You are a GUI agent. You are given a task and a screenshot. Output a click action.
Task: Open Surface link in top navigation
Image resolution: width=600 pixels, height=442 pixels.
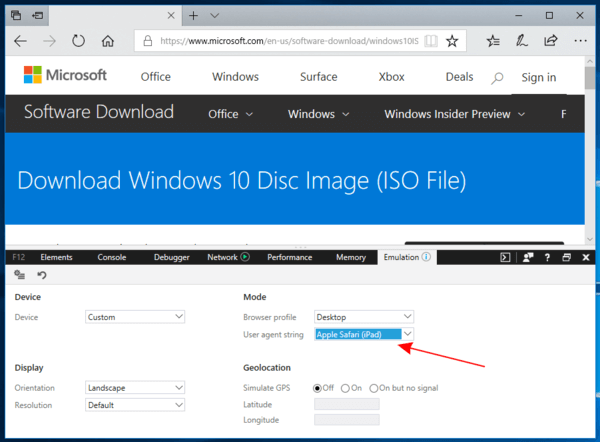pos(319,77)
